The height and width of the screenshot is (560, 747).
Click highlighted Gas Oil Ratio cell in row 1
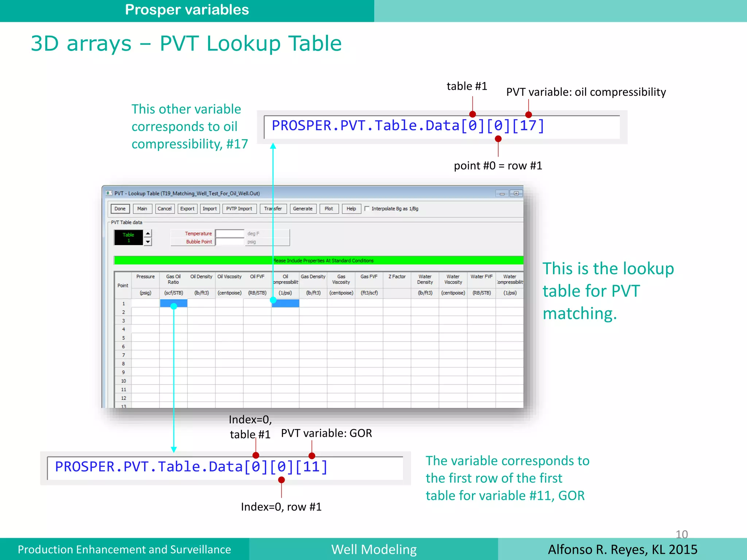pos(174,303)
